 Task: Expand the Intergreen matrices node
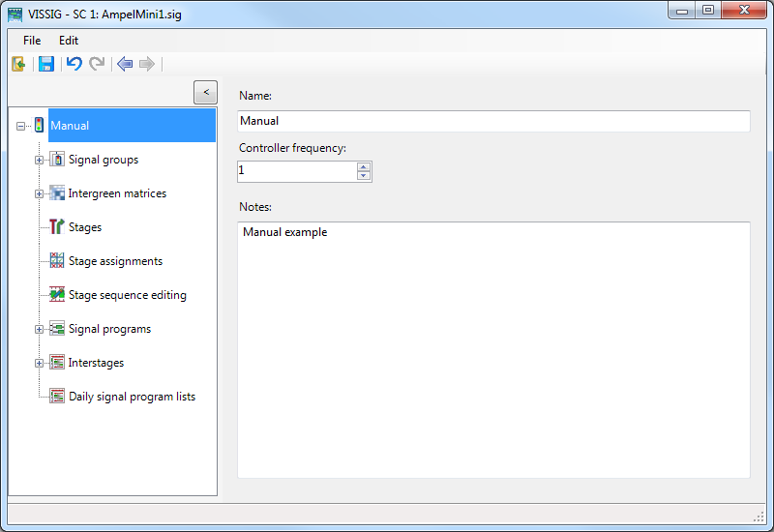coord(40,193)
